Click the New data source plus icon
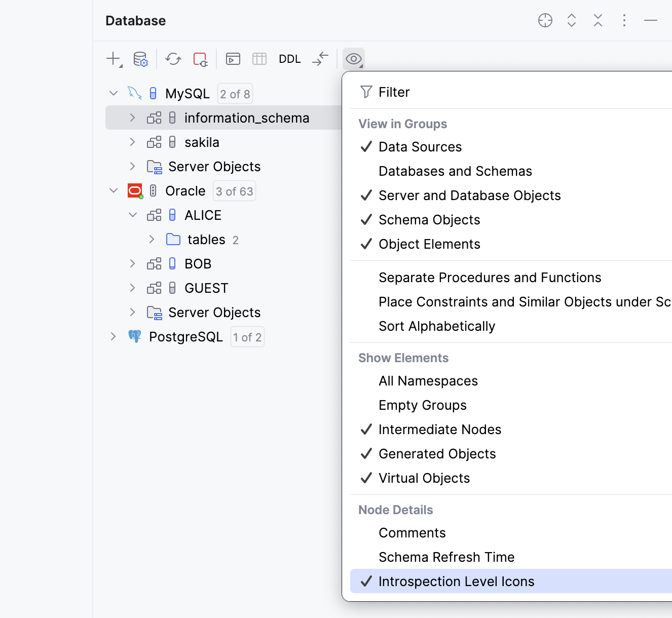The width and height of the screenshot is (672, 618). pos(114,59)
